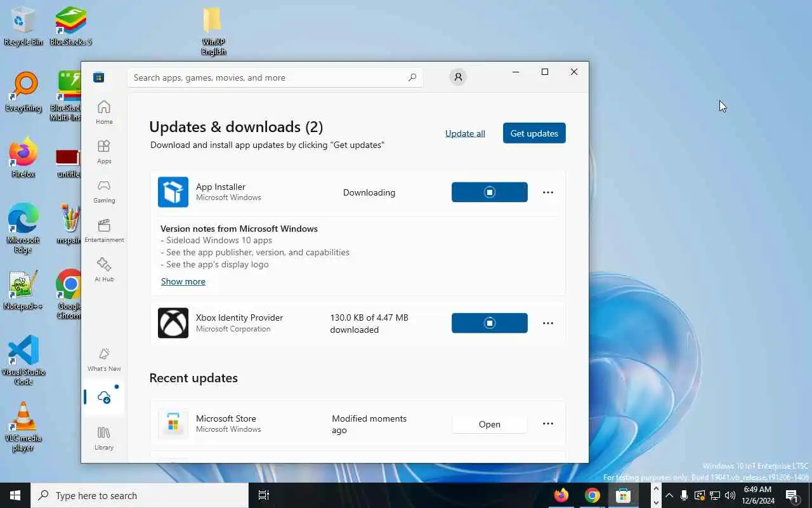Open the Windows Start menu

(15, 495)
